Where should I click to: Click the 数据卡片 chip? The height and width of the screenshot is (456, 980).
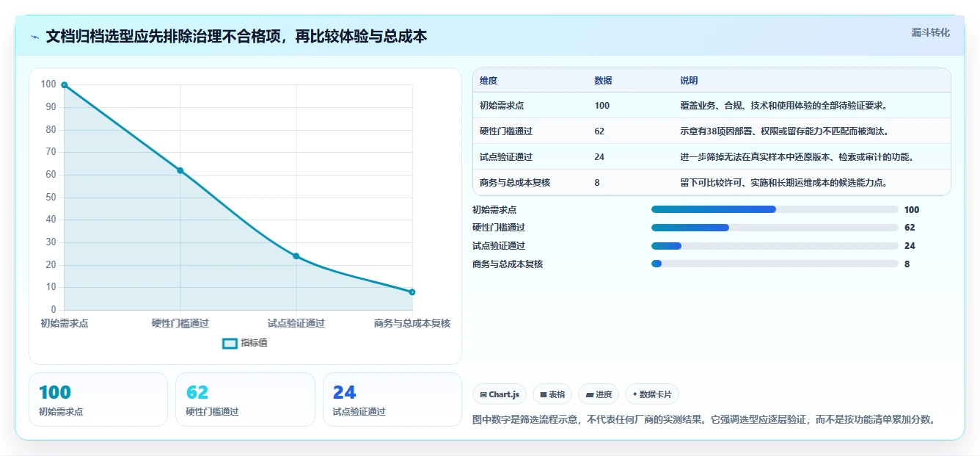click(651, 394)
